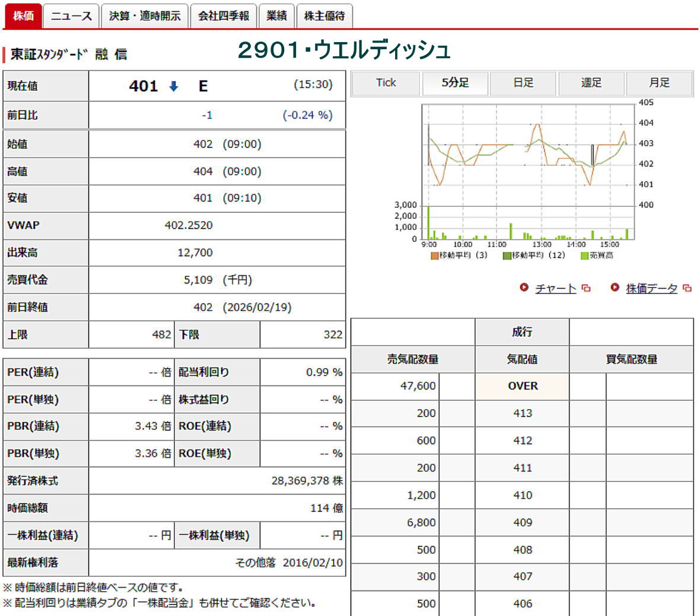Screen dimensions: 700x616
Task: Click the dark green 移動平均 (12) legend swatch
Action: point(507,256)
